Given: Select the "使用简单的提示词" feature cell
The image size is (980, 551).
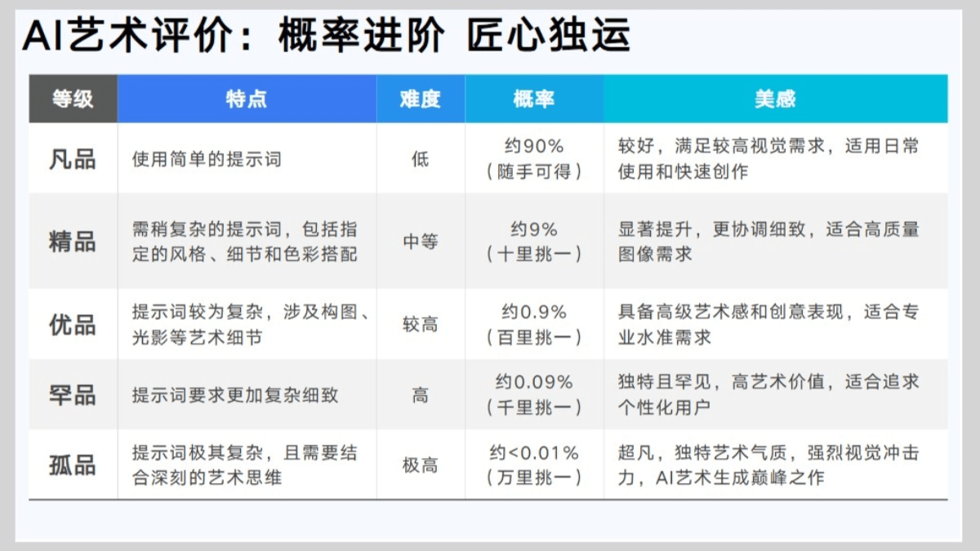Looking at the screenshot, I should (x=207, y=158).
